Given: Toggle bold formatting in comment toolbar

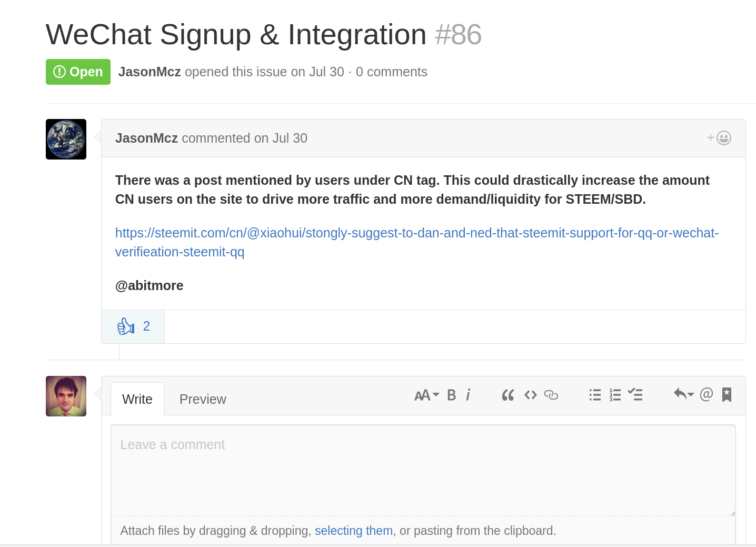Looking at the screenshot, I should click(451, 395).
